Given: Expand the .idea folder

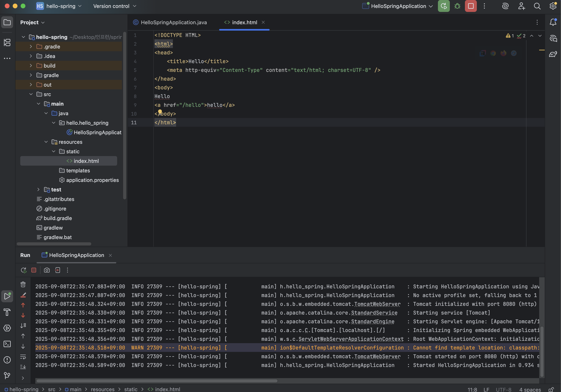Looking at the screenshot, I should (31, 56).
